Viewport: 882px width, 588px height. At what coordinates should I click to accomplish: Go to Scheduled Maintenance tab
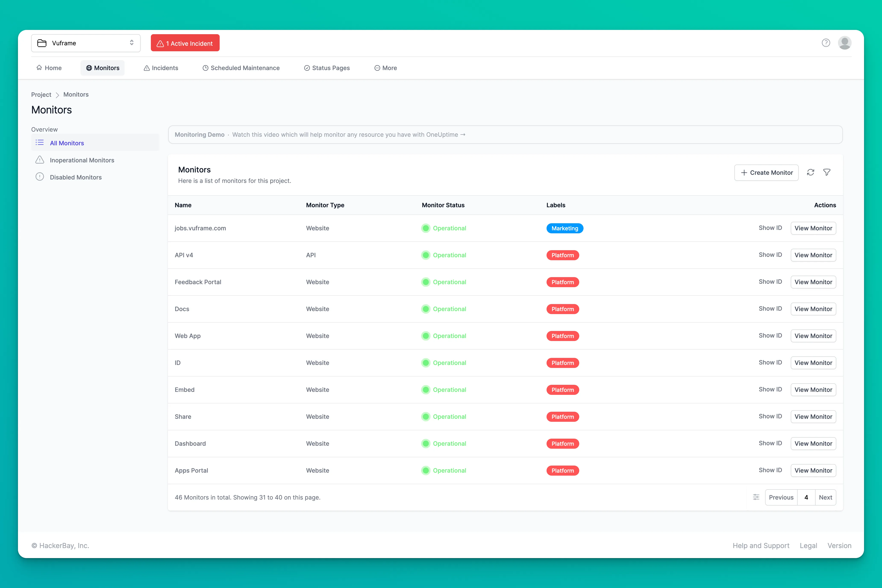pos(241,68)
